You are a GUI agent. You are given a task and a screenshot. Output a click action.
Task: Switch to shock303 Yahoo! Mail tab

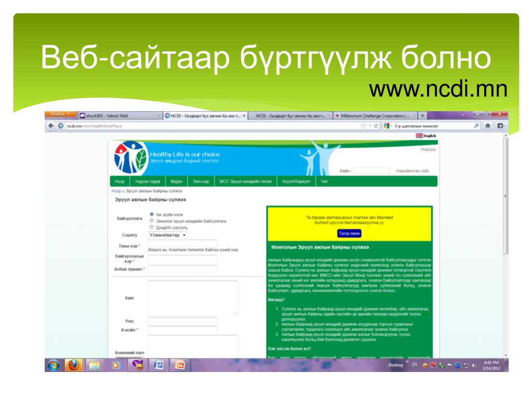point(120,116)
